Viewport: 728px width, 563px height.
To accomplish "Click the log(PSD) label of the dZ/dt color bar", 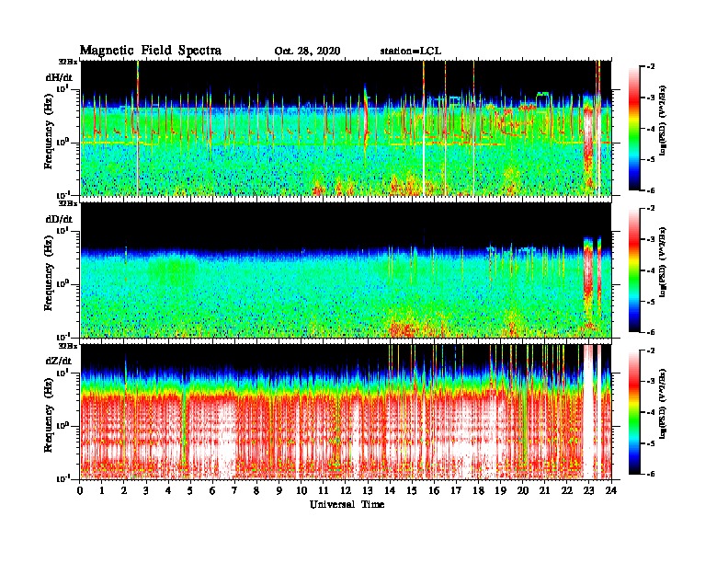I will [663, 404].
